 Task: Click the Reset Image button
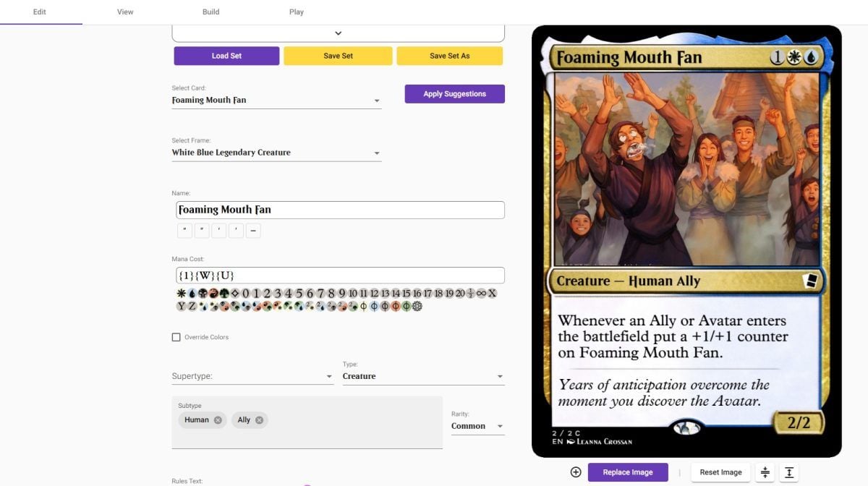point(720,472)
